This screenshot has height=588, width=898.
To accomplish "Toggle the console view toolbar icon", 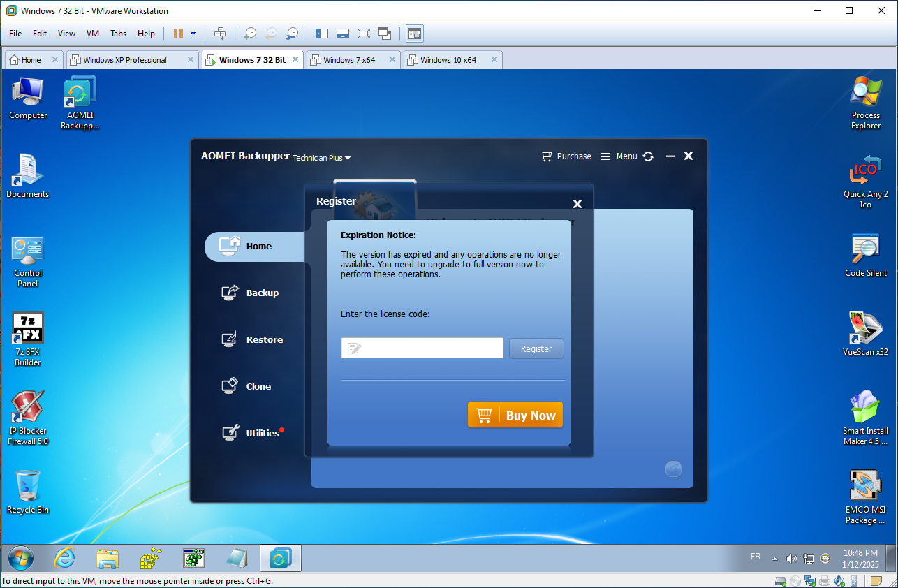I will (x=415, y=34).
